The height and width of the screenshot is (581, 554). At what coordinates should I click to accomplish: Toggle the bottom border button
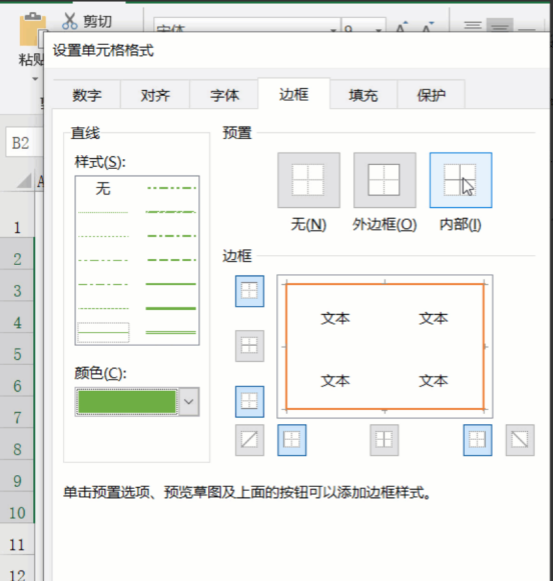(x=249, y=401)
